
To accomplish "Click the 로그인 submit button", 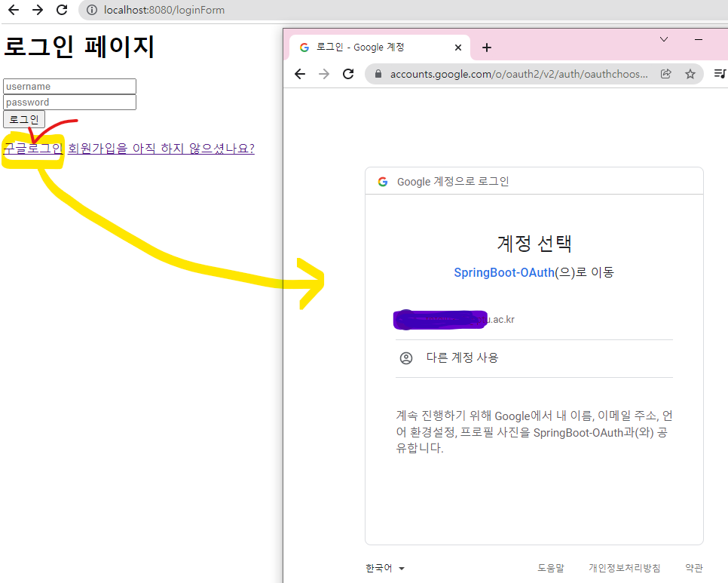I will click(x=24, y=119).
